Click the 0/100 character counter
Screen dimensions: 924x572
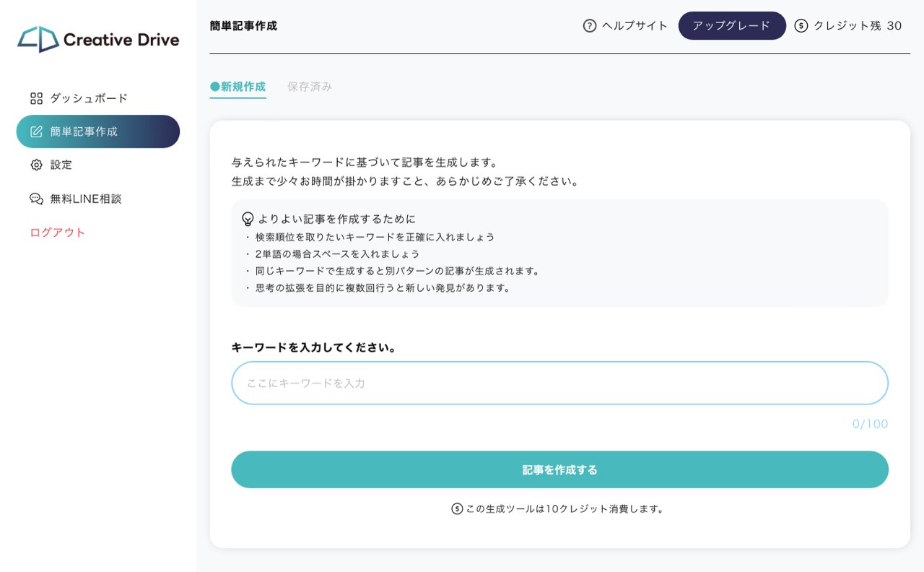(x=870, y=424)
